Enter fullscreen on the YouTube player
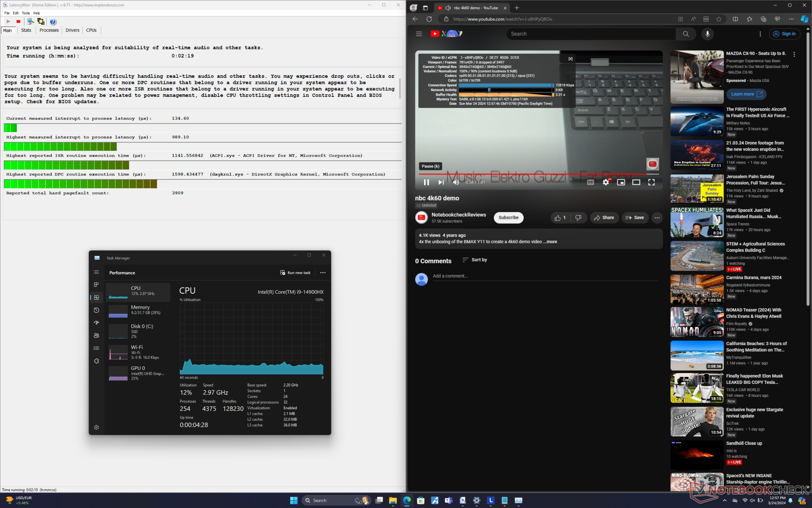812x508 pixels. tap(651, 182)
